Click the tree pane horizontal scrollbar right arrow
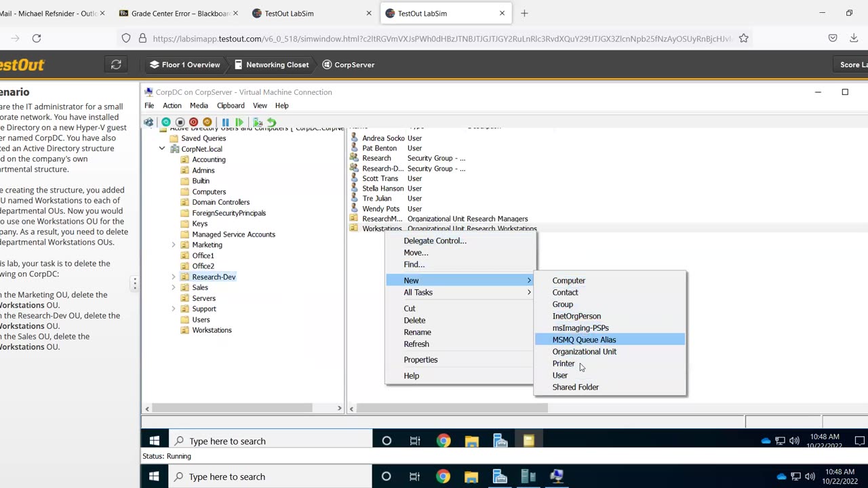 (340, 408)
